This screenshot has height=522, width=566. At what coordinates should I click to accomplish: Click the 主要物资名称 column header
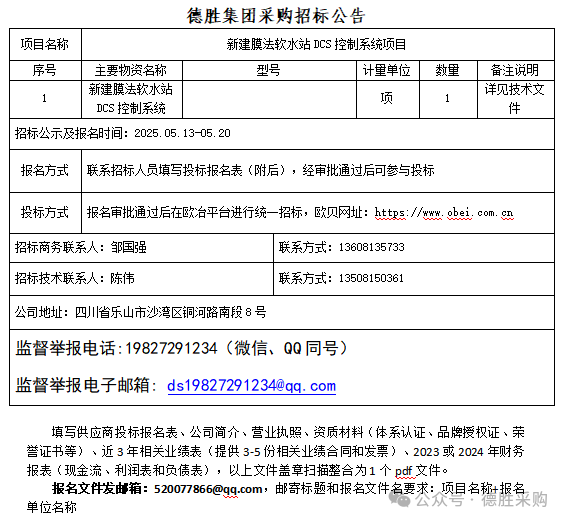[132, 70]
